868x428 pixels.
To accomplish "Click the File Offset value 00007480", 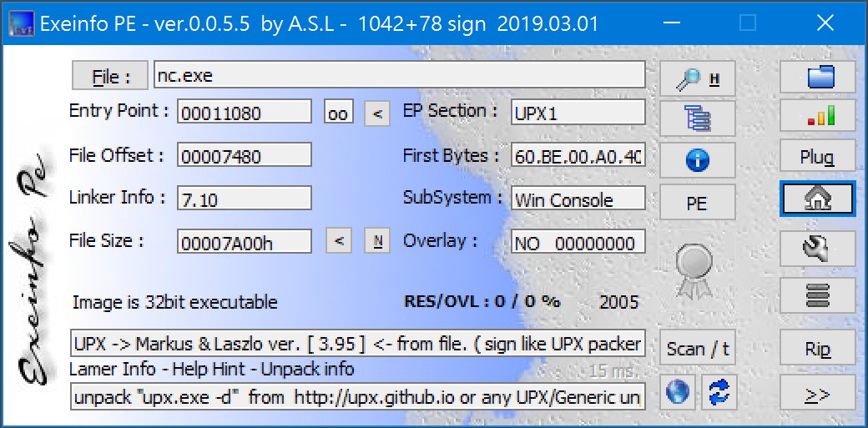I will tap(244, 154).
